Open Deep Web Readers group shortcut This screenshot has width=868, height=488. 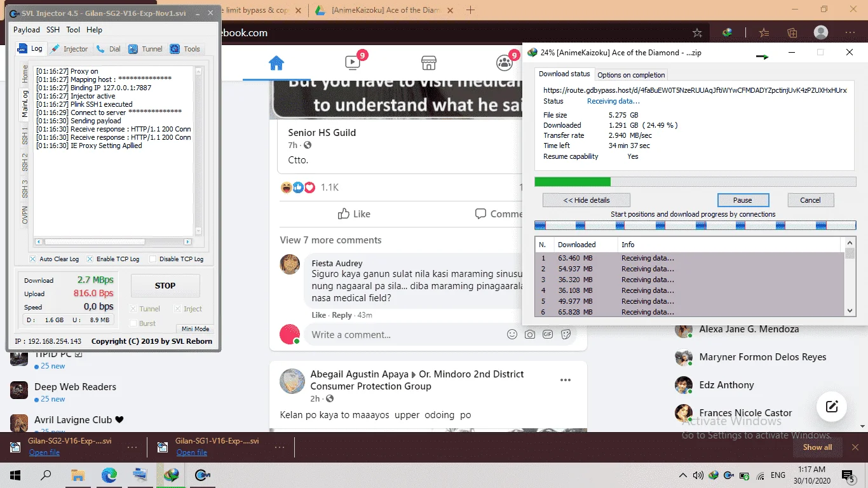tap(75, 387)
